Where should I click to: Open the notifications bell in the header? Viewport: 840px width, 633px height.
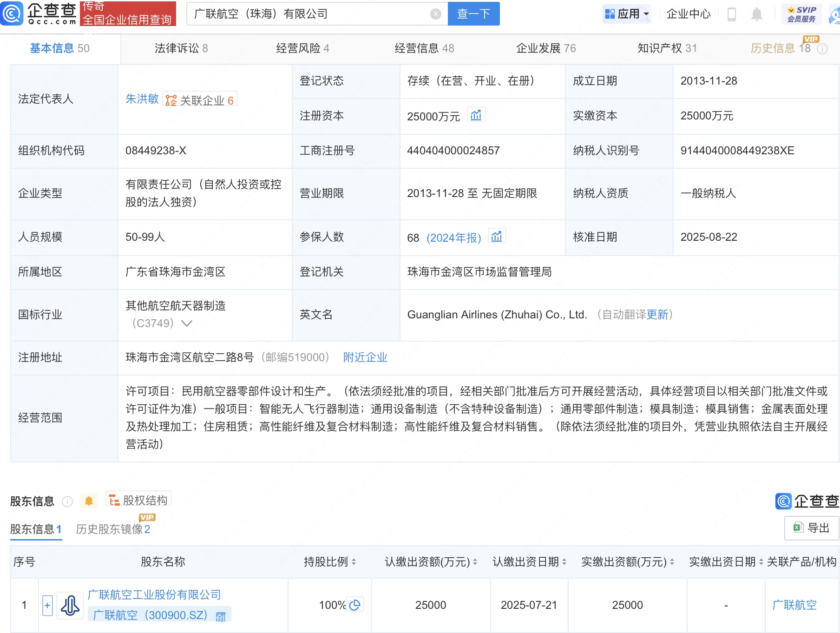click(757, 14)
